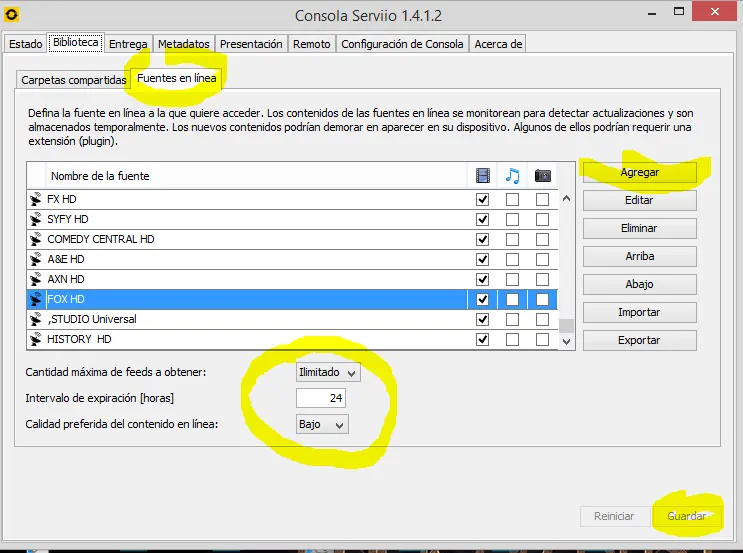743x553 pixels.
Task: Select the FX HD source row
Action: click(x=292, y=199)
